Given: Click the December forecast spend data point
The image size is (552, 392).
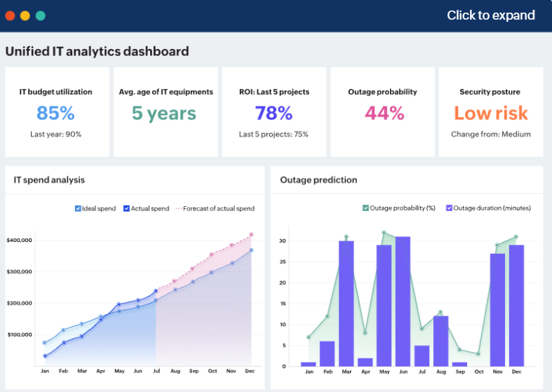Looking at the screenshot, I should point(251,235).
